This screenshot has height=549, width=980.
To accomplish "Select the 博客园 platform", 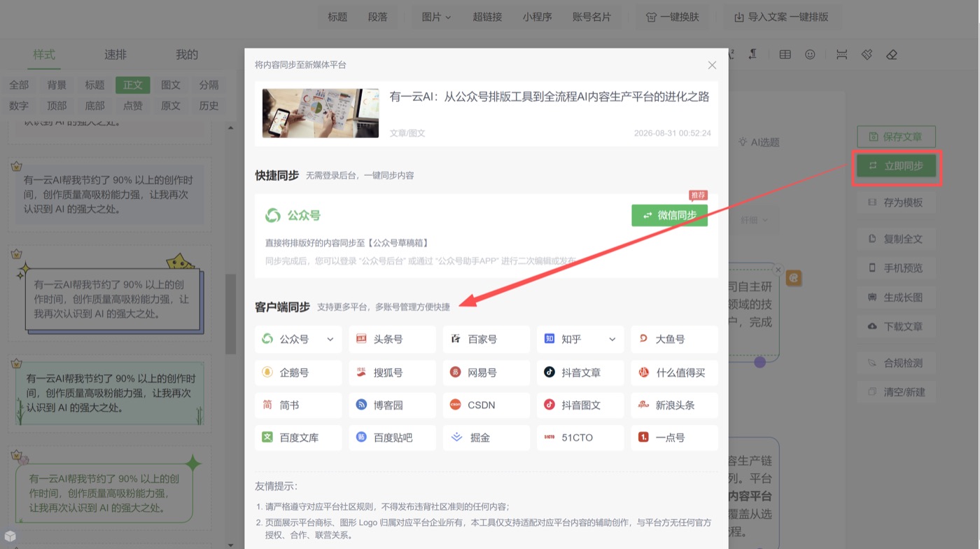I will (x=392, y=405).
